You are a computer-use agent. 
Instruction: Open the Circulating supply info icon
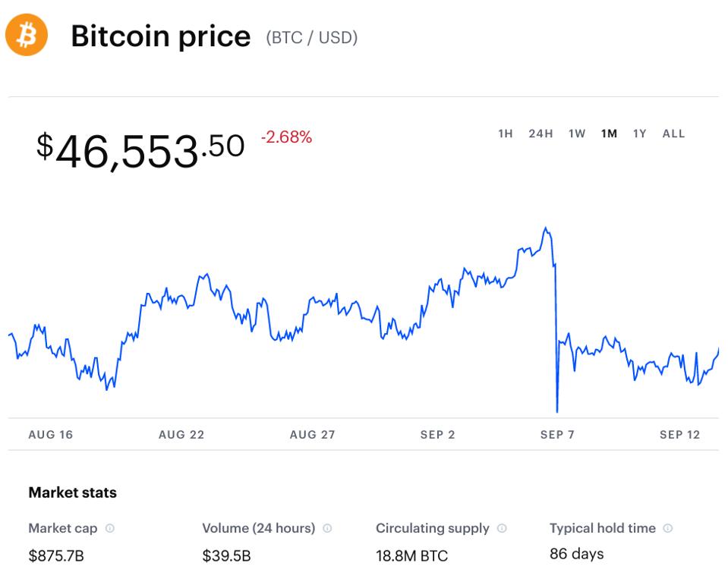(502, 528)
